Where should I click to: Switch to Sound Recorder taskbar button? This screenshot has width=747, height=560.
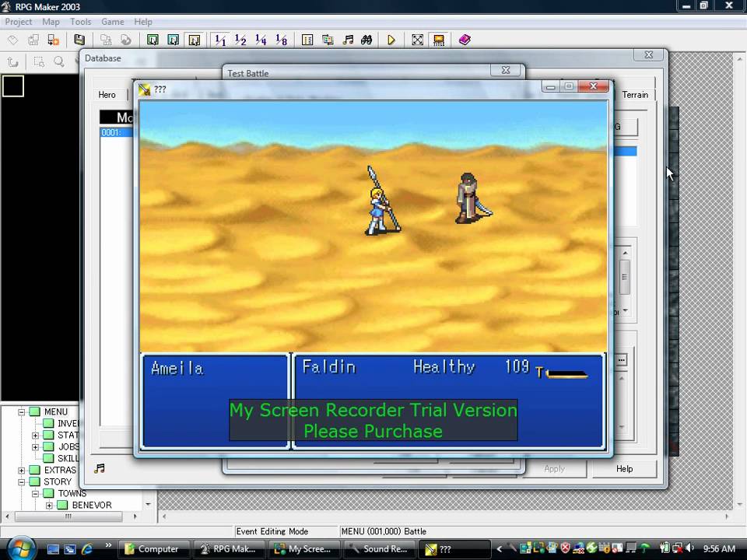379,549
